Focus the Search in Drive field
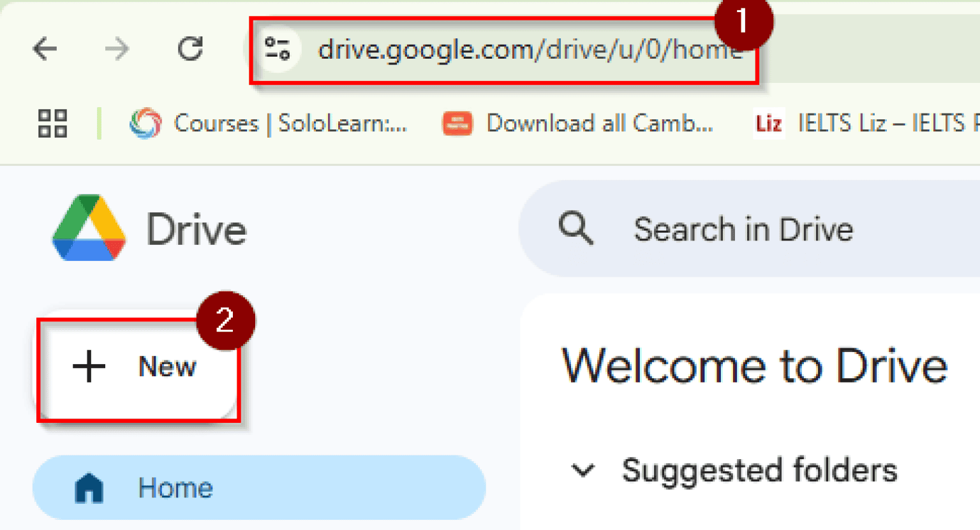Screen dimensions: 980x530 coord(750,228)
